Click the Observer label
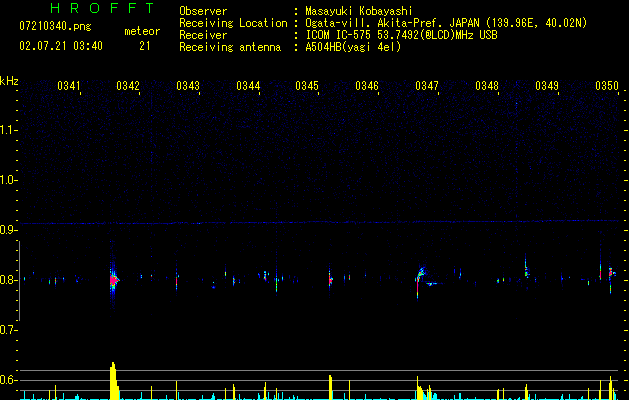The width and height of the screenshot is (629, 400). click(x=203, y=11)
